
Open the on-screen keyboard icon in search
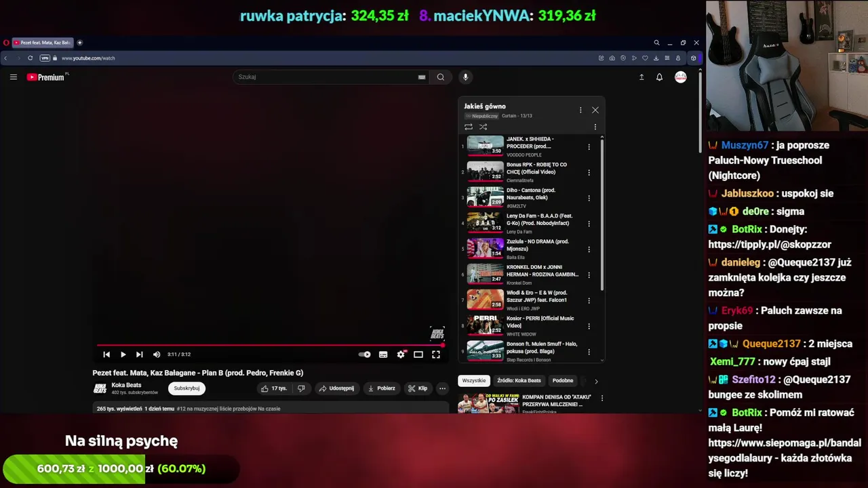[422, 77]
